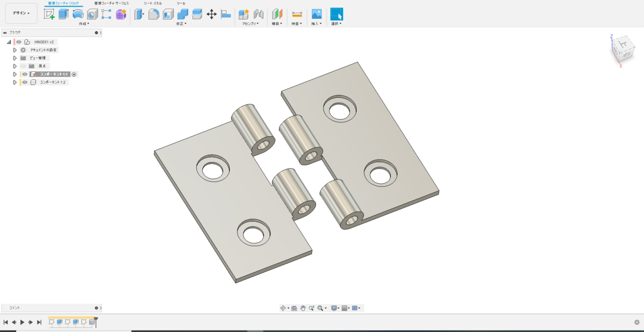The image size is (644, 332).
Task: Click the Orbit navigation icon
Action: 283,308
